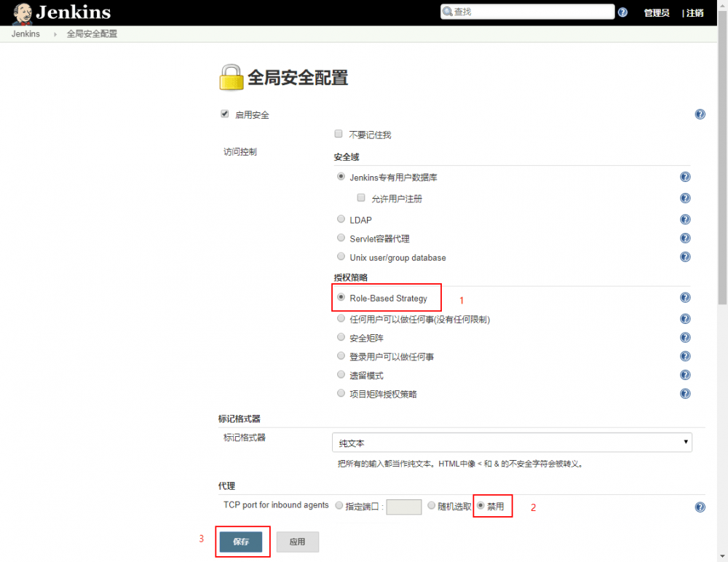This screenshot has height=562, width=728.
Task: Click help icon beside LDAP option
Action: tap(685, 219)
